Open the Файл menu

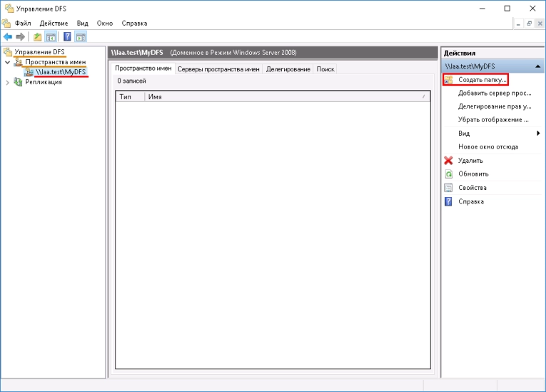point(22,23)
